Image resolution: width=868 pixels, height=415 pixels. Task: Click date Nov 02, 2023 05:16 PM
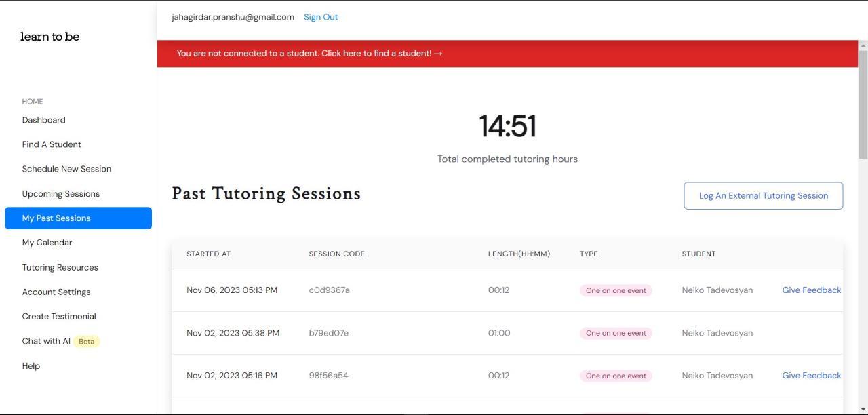[232, 375]
